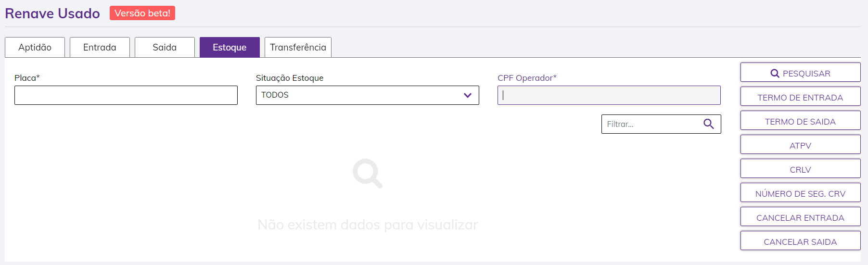Click the ATPV button
Screen dimensions: 868x265
[x=800, y=145]
